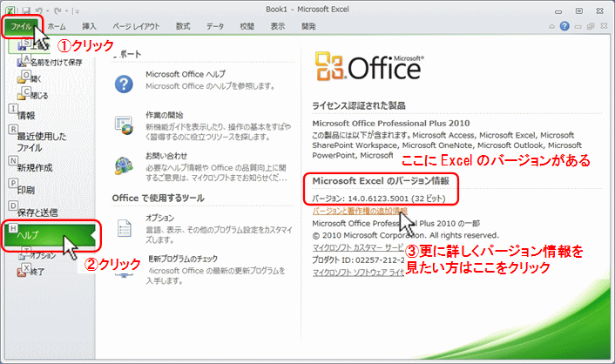
Task: Open the 開発 ribbon tab
Action: [308, 27]
